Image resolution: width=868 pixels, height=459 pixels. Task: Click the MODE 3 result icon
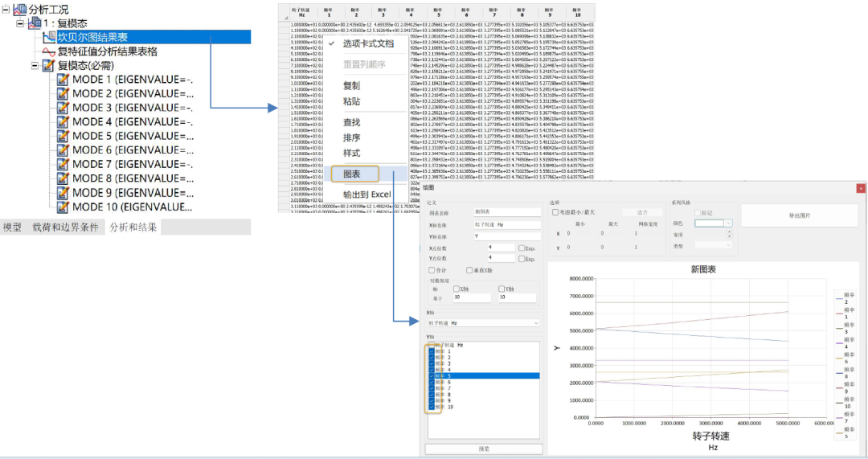(63, 108)
